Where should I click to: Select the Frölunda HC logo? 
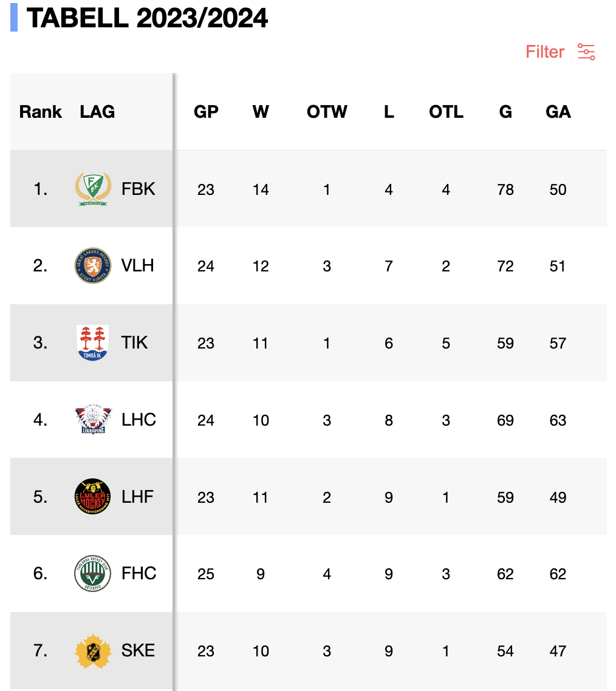92,573
